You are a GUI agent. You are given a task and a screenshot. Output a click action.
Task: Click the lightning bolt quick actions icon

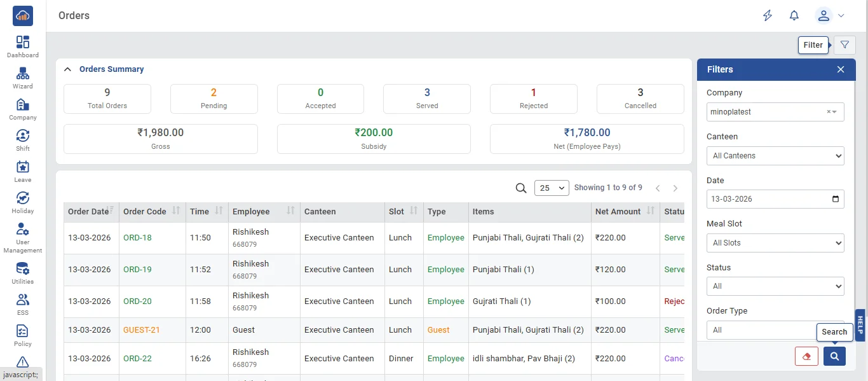pos(768,16)
